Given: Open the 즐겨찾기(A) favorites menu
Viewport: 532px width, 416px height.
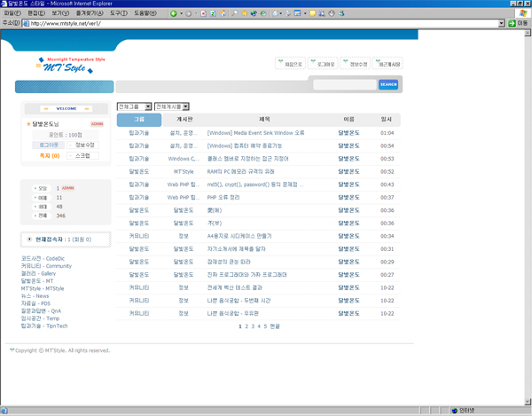Looking at the screenshot, I should pyautogui.click(x=85, y=13).
